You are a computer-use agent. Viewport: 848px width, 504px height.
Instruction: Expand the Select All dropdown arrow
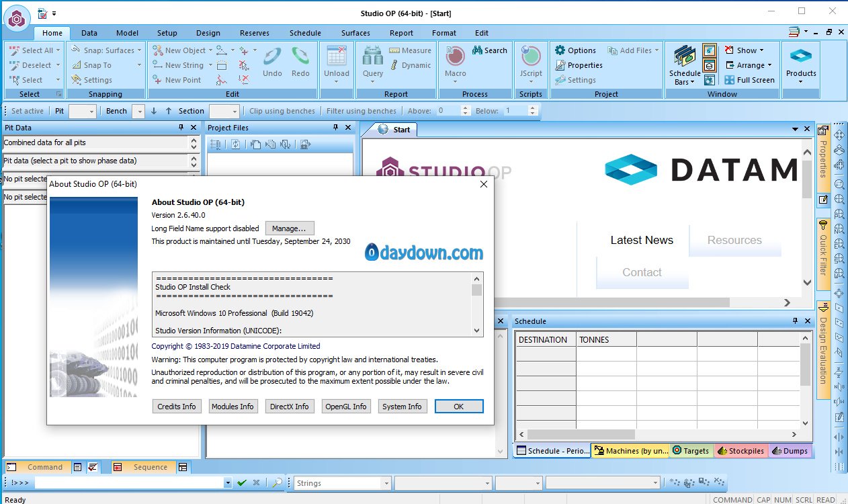pos(58,50)
